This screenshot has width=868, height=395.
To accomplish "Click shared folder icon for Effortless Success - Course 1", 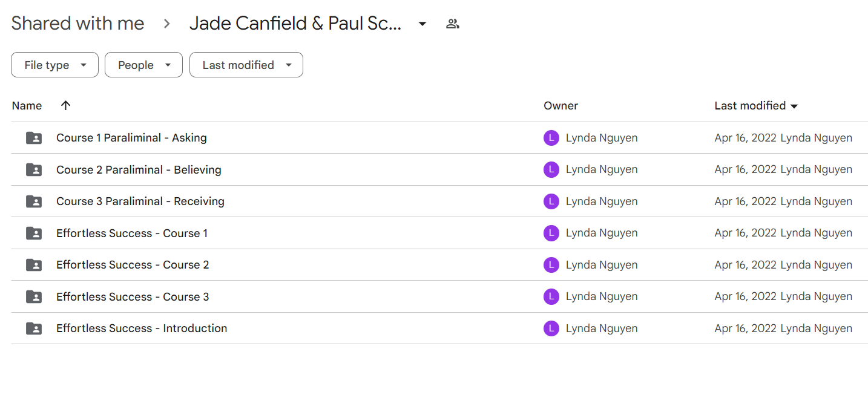I will 34,233.
